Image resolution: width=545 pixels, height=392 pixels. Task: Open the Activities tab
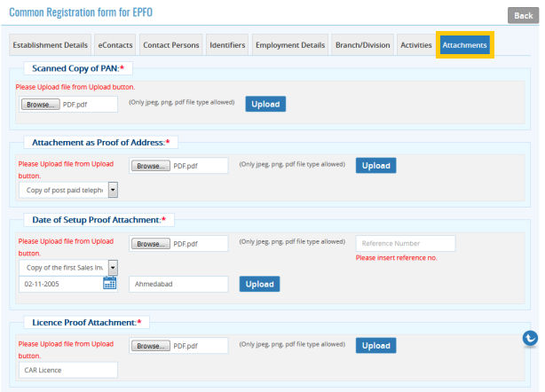pyautogui.click(x=415, y=45)
